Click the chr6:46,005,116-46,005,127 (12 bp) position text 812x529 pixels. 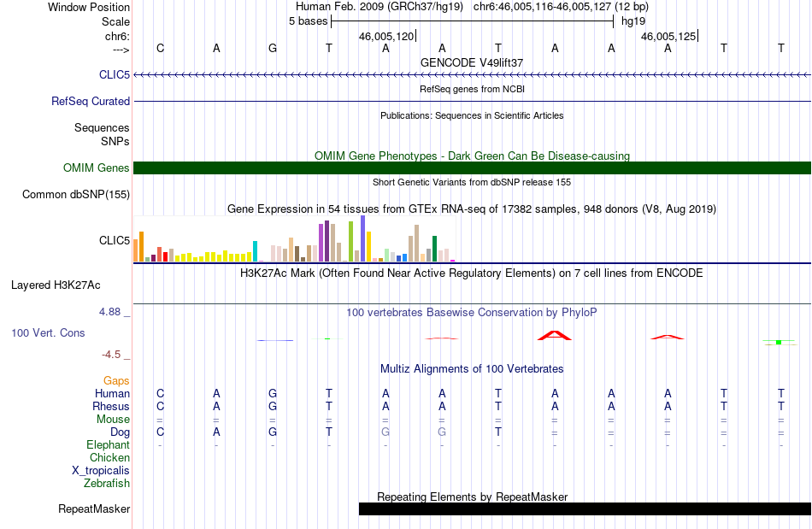pos(561,7)
